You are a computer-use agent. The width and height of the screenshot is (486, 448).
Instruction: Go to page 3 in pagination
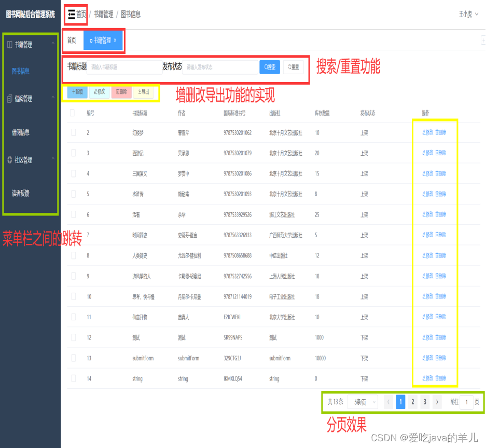(425, 402)
